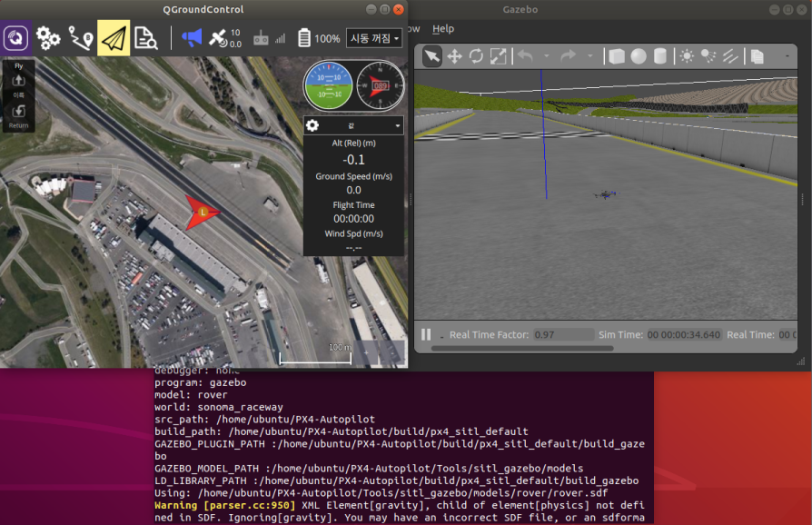Viewport: 812px width, 525px height.
Task: Click the 'model: rover' terminal line
Action: click(x=191, y=394)
